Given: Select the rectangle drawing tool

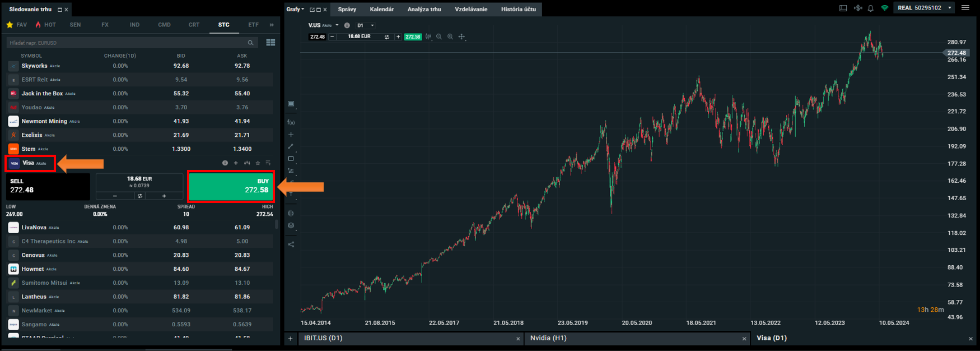Looking at the screenshot, I should tap(291, 159).
